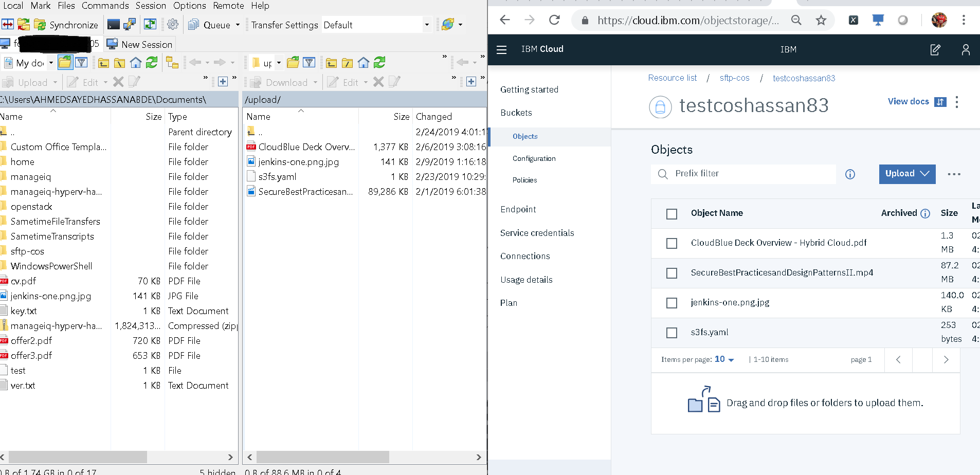Open the sftp-cos breadcrumb link

pos(734,78)
